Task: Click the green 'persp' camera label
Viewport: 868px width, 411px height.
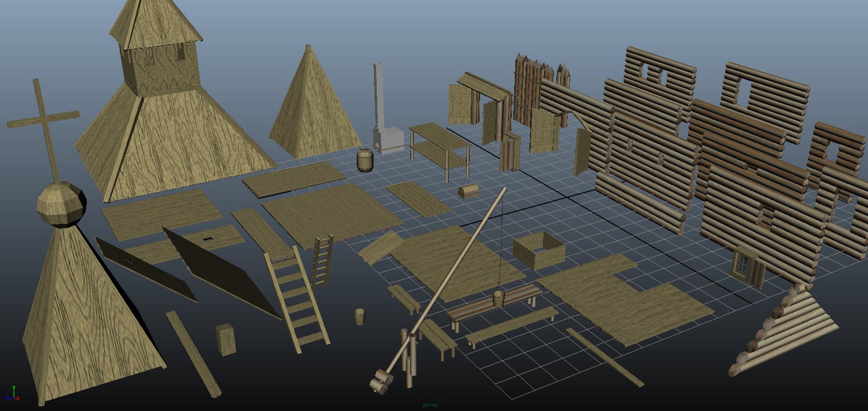Action: 430,405
